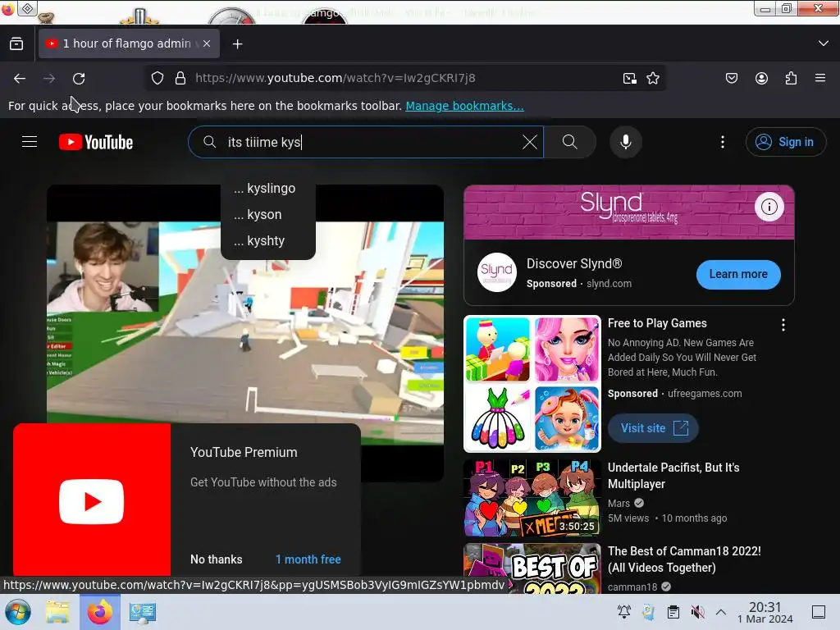
Task: View site security padlock information
Action: coord(180,78)
